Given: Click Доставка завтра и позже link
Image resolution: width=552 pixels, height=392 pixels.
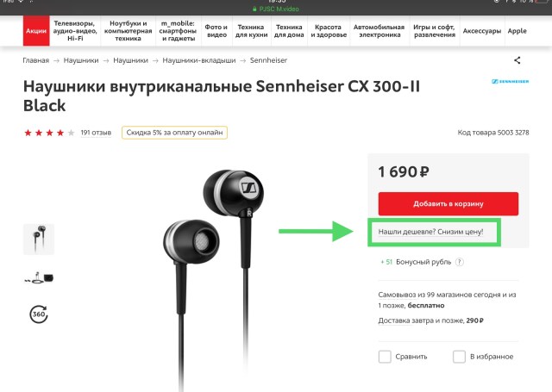Looking at the screenshot, I should tap(421, 320).
